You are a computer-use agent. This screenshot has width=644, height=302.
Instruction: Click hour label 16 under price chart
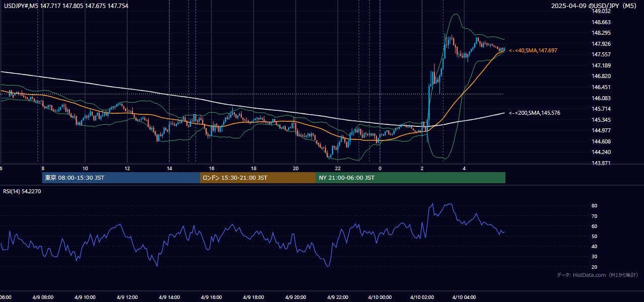(212, 168)
